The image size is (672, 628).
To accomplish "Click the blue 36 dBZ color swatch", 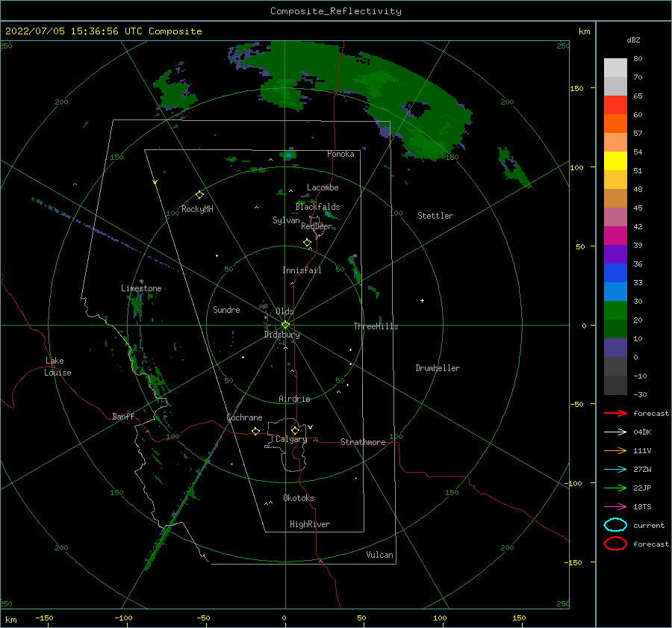I will click(x=615, y=273).
